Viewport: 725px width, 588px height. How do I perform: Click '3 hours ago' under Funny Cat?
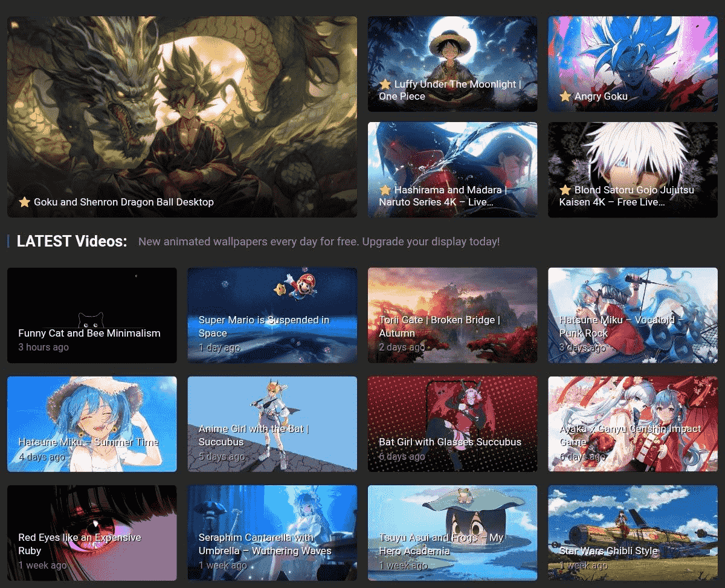(43, 347)
